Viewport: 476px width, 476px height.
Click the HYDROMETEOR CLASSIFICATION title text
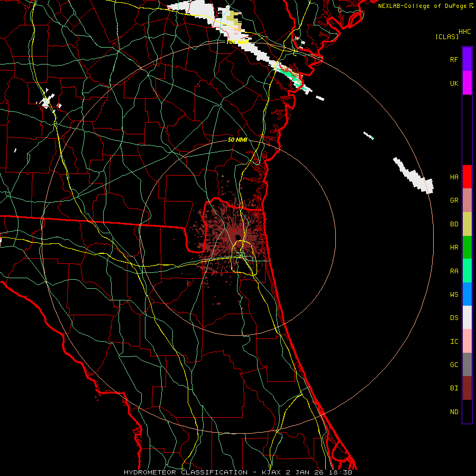click(x=186, y=472)
